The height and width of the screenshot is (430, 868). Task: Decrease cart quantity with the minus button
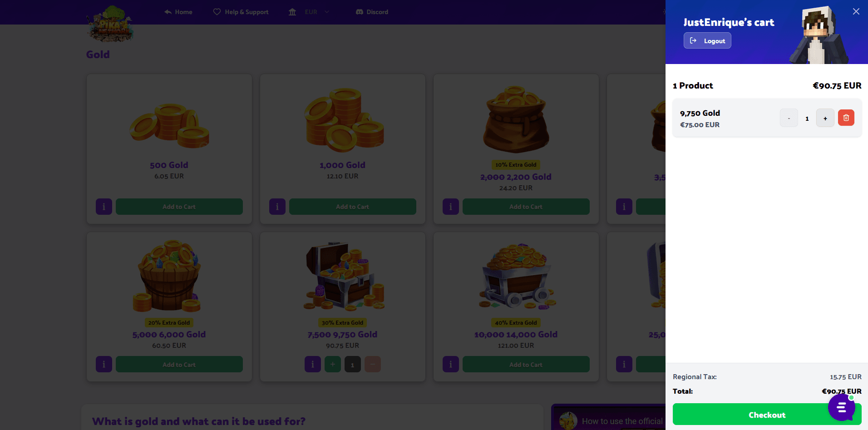pos(789,118)
